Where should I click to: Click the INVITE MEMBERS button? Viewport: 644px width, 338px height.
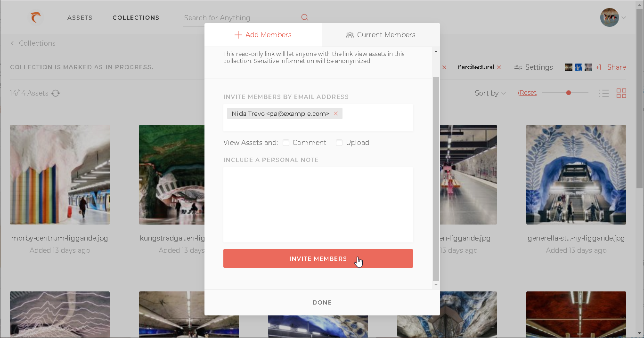pos(318,258)
